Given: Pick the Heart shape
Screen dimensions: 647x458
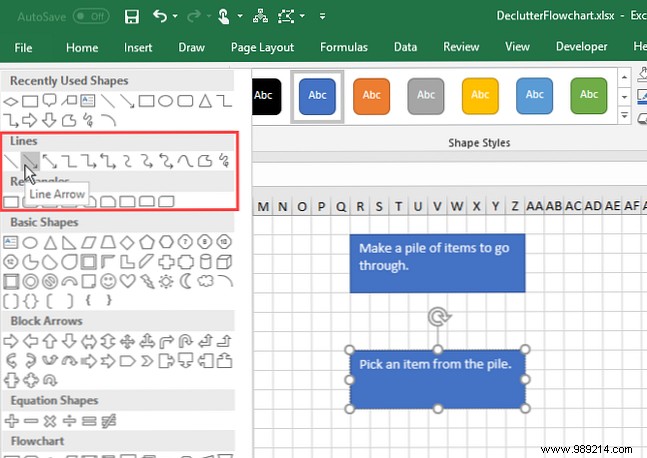Looking at the screenshot, I should coord(128,281).
